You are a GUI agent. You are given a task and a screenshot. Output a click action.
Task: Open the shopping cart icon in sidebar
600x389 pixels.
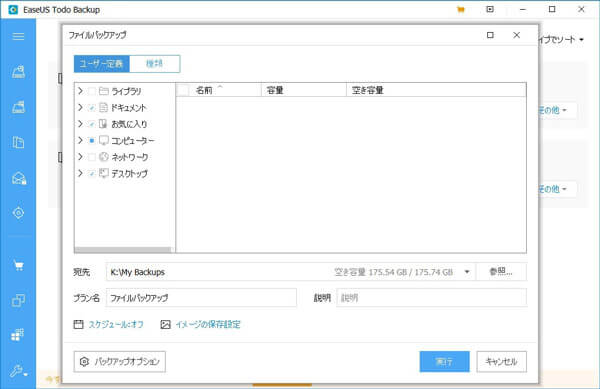click(x=18, y=265)
